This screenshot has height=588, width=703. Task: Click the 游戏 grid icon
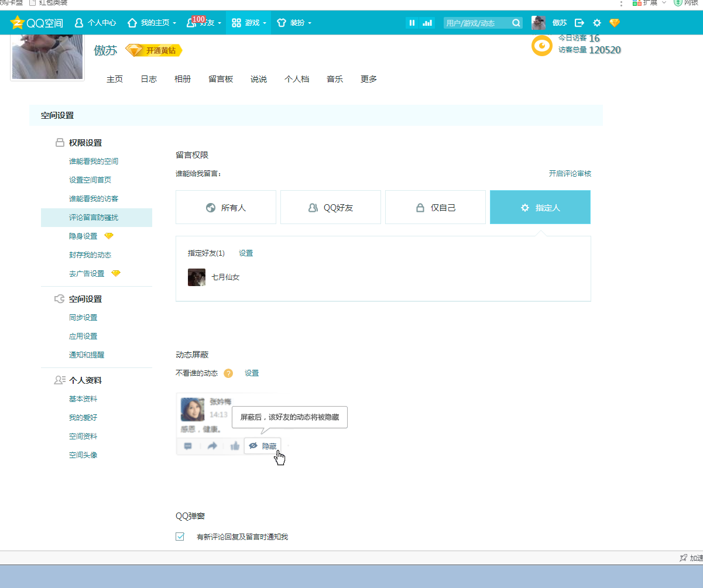click(236, 23)
